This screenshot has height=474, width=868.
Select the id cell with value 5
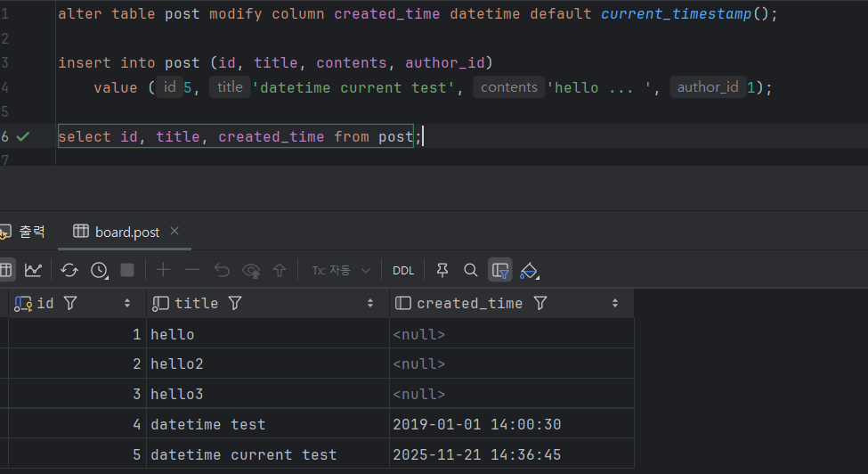click(77, 454)
